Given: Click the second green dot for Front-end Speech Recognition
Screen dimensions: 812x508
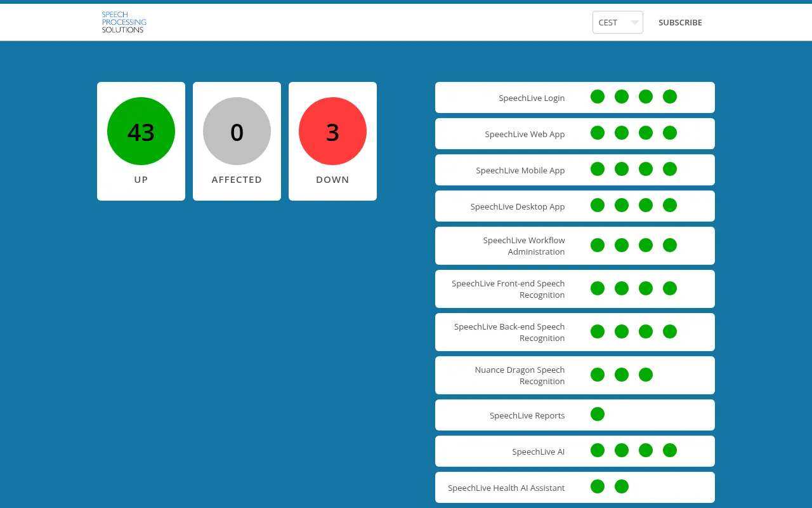Looking at the screenshot, I should click(x=622, y=288).
